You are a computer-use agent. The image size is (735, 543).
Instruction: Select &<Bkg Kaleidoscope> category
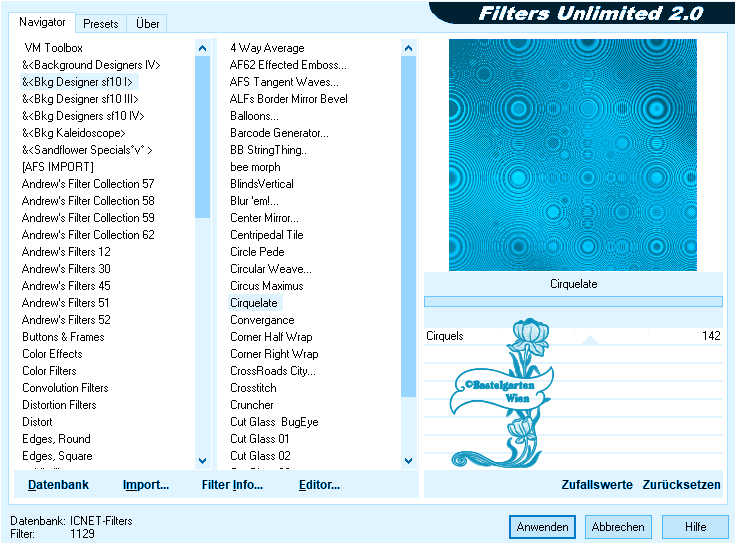pyautogui.click(x=74, y=133)
